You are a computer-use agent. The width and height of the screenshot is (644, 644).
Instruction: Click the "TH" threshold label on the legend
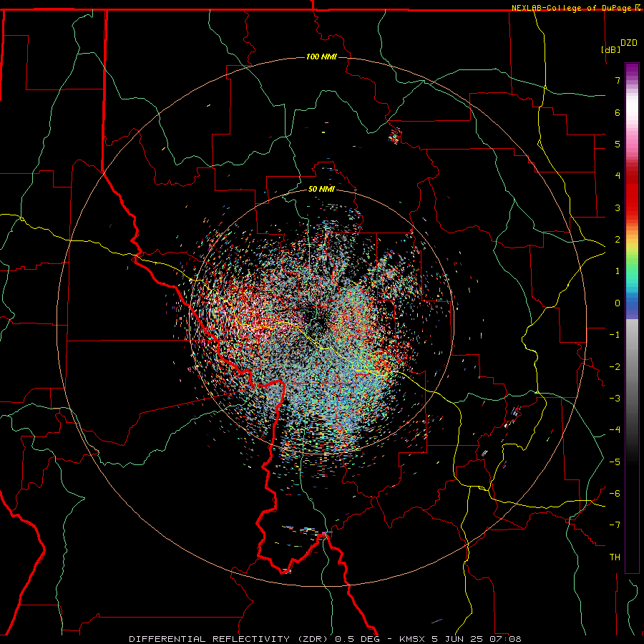point(615,557)
